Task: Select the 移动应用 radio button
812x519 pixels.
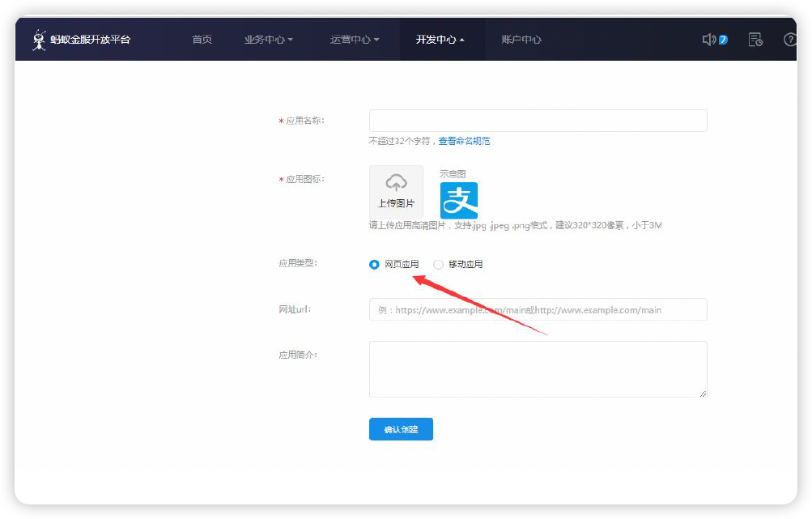Action: (438, 264)
